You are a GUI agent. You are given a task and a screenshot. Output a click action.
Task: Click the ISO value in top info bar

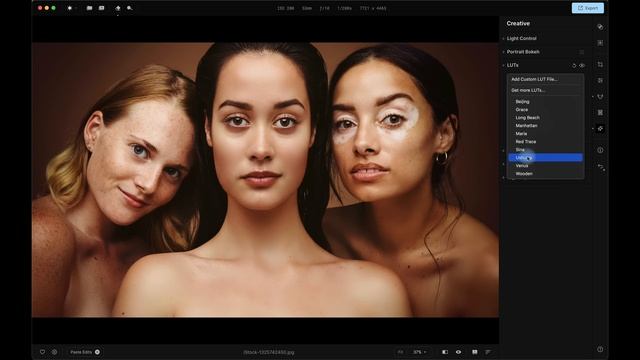pyautogui.click(x=285, y=8)
